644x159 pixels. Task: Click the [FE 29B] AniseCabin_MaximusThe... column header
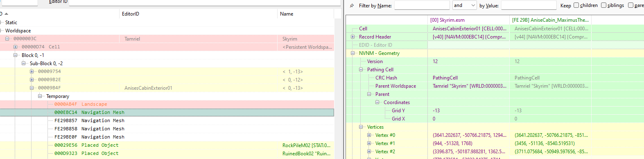[551, 20]
